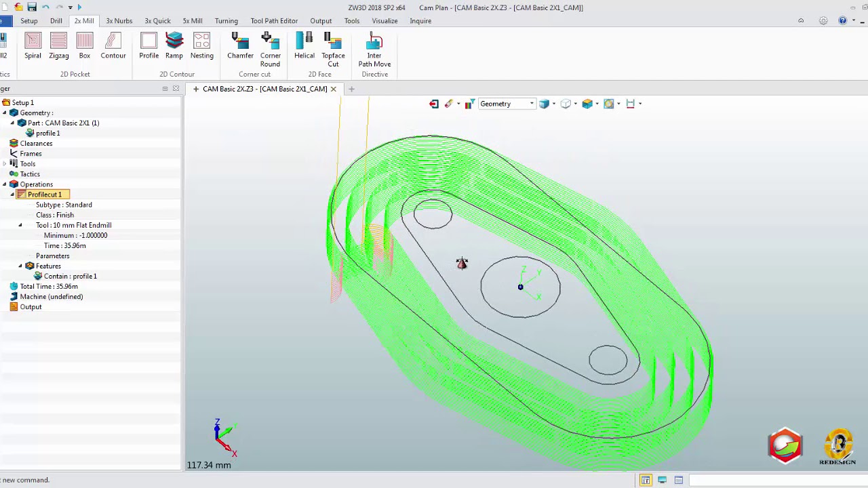Click the eraser icon in view toolbar
The height and width of the screenshot is (488, 868).
tap(449, 104)
